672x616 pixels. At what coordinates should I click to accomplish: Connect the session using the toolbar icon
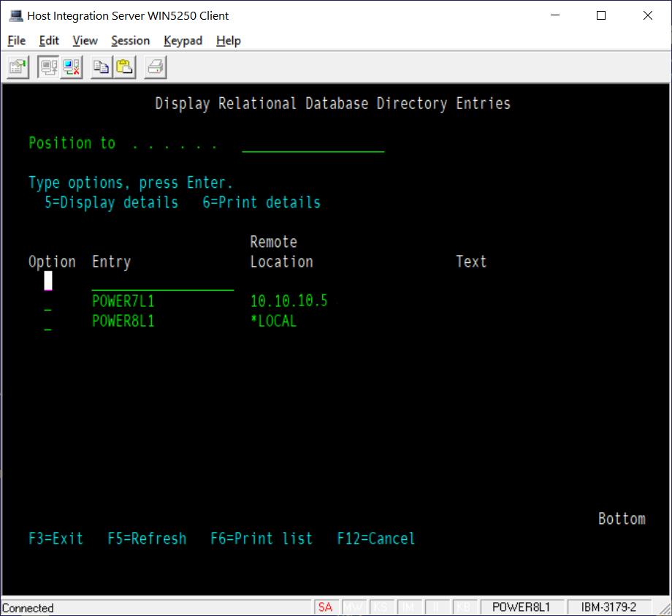click(48, 66)
